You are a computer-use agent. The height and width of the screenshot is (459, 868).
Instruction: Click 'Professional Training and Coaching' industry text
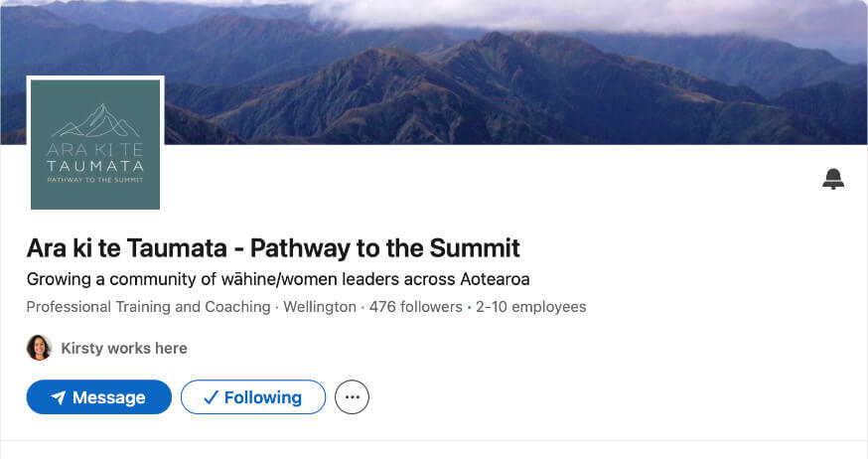coord(148,307)
